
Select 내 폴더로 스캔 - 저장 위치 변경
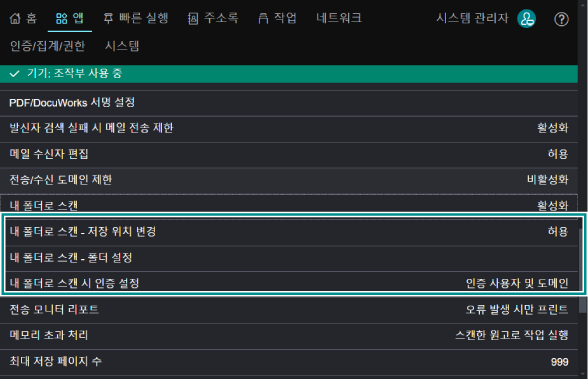[x=291, y=232]
